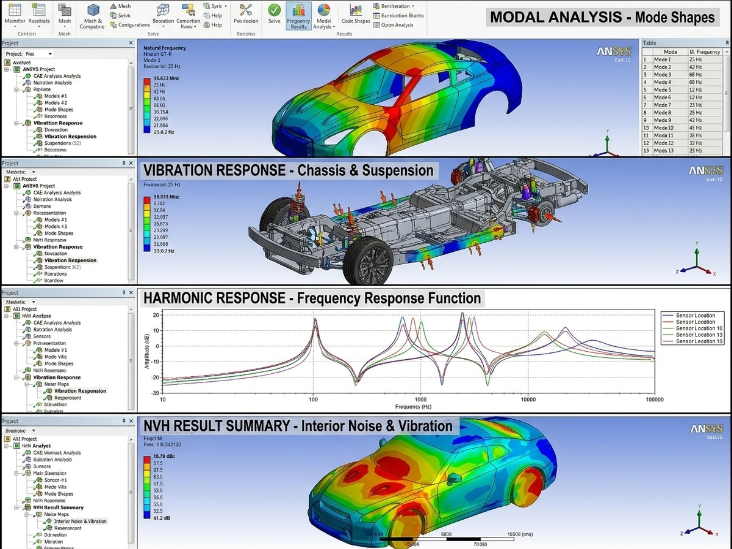
Task: Click the Model Analysis pie chart icon
Action: pyautogui.click(x=324, y=10)
